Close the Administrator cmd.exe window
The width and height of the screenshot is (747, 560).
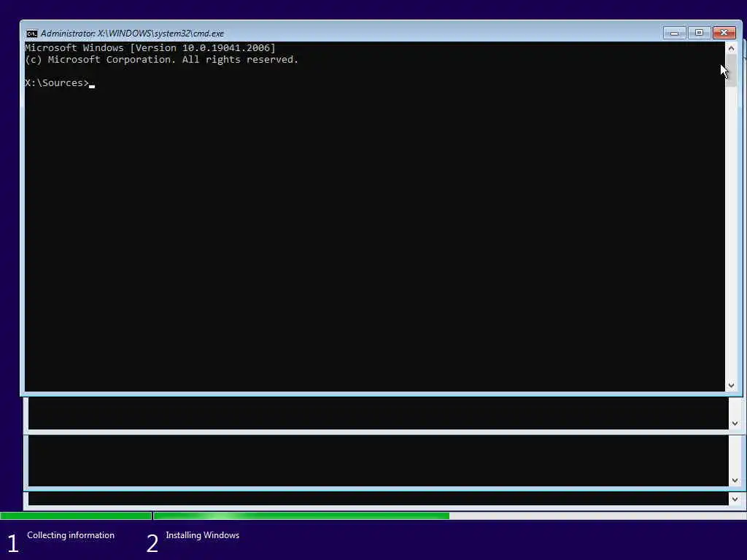pos(724,33)
